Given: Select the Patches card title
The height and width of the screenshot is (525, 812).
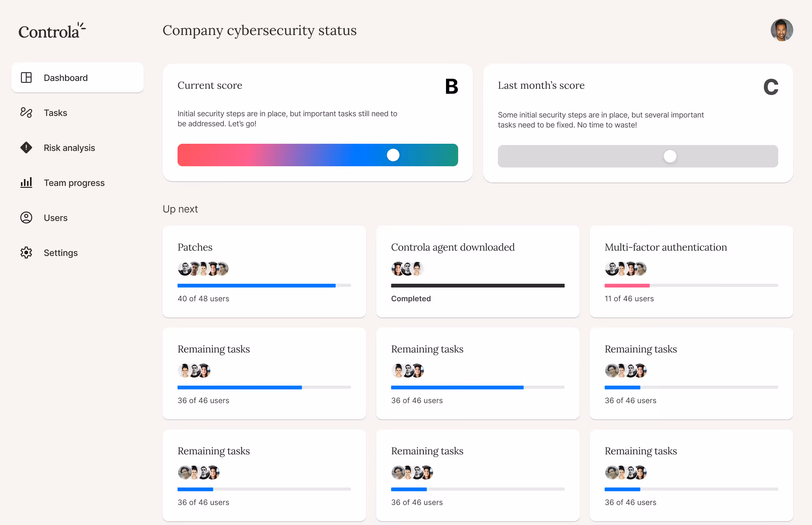Looking at the screenshot, I should pos(195,247).
